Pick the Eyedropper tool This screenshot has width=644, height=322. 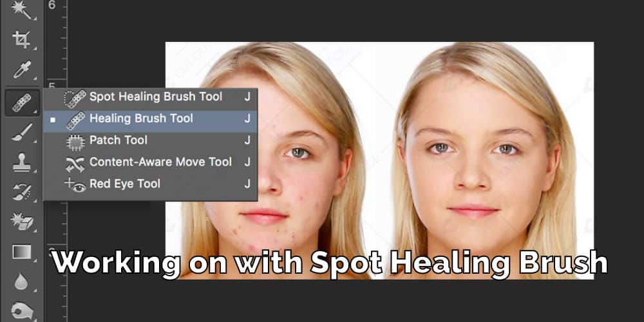pos(21,70)
